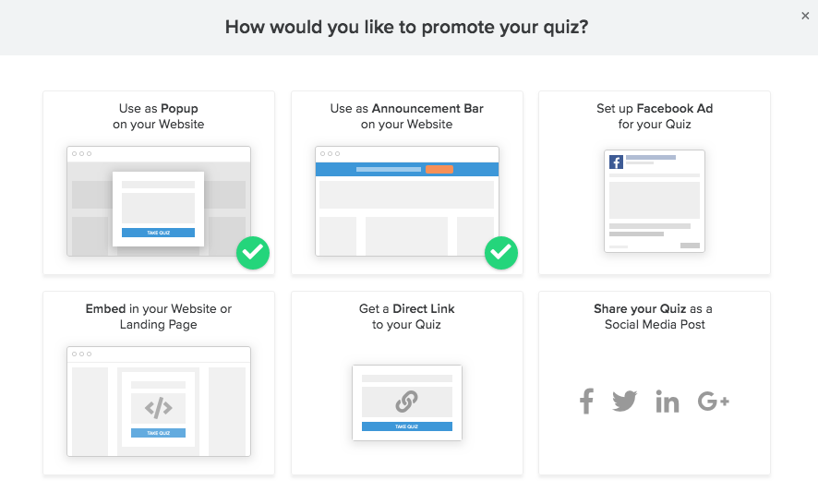Click the Twitter bird icon
This screenshot has height=504, width=818.
(625, 402)
